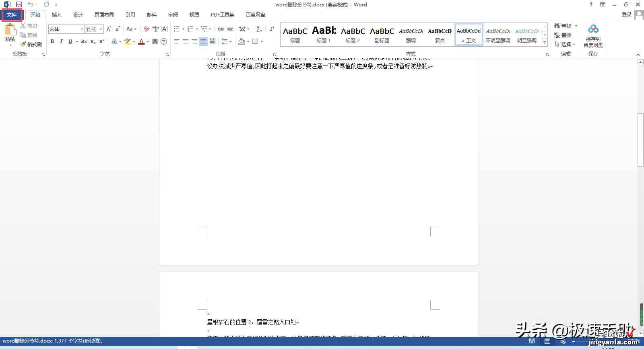
Task: Apply the 标题 1 style
Action: [x=324, y=35]
